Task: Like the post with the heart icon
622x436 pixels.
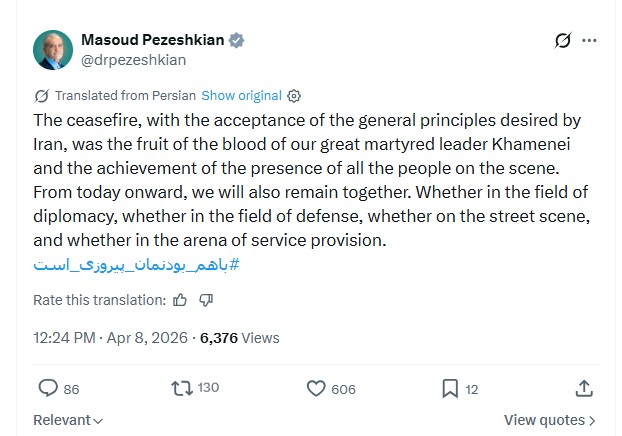Action: pyautogui.click(x=316, y=388)
